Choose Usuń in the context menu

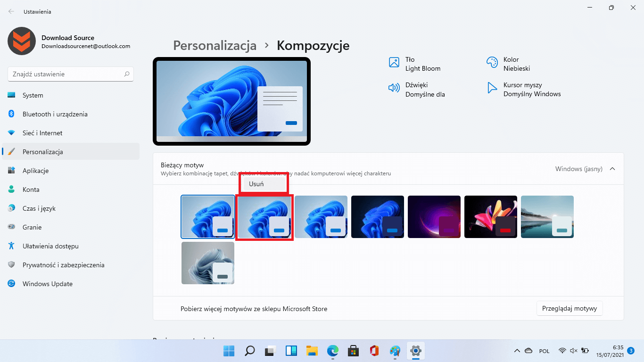(x=264, y=184)
